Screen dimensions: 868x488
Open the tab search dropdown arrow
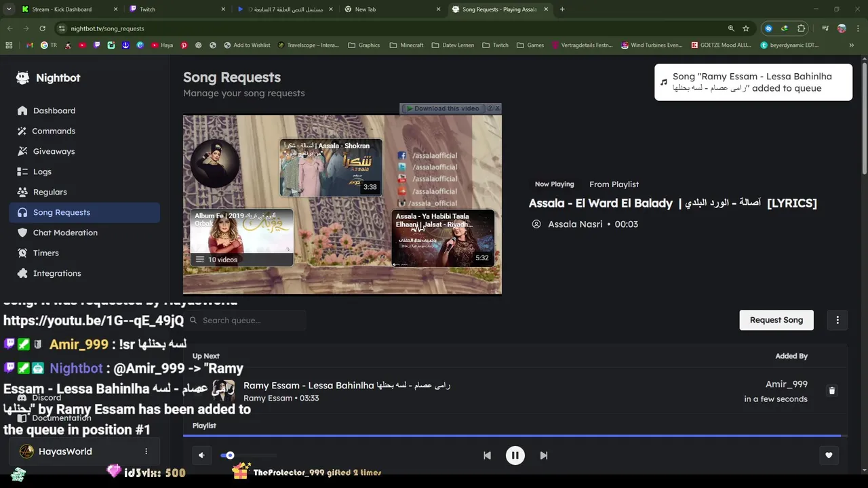point(8,9)
